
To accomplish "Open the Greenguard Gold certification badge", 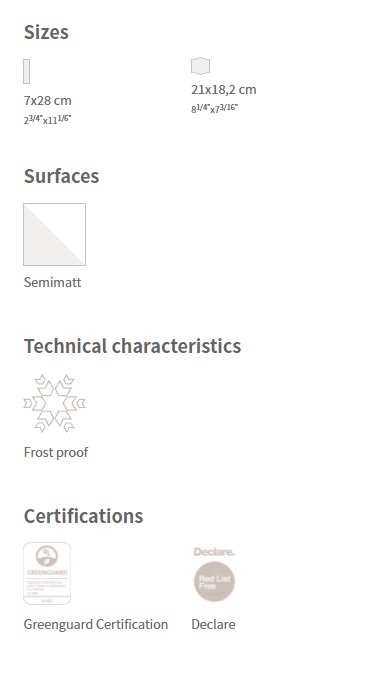I will point(47,573).
